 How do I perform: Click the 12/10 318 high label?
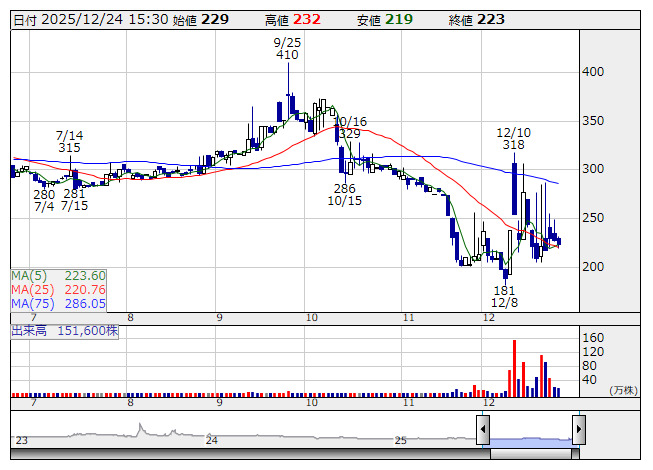(513, 139)
